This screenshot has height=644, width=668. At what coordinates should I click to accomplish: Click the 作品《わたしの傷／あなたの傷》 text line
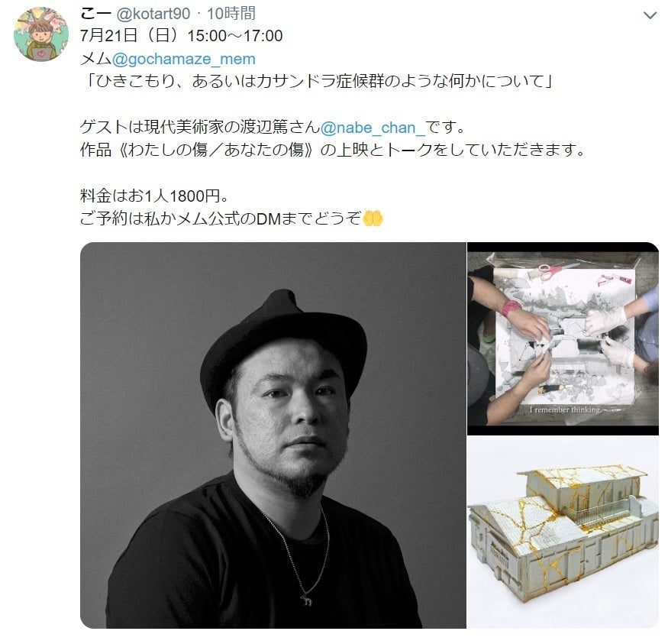[x=333, y=150]
